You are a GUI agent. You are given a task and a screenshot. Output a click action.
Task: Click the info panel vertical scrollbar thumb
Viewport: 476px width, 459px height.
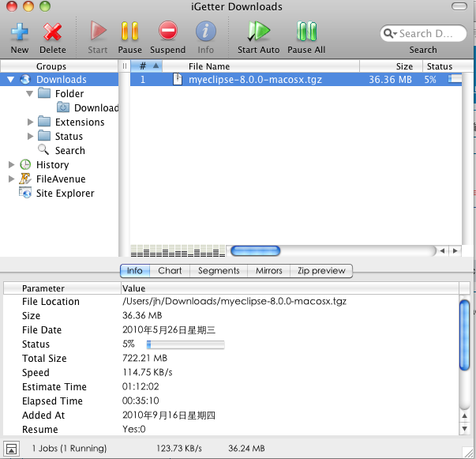pos(464,335)
